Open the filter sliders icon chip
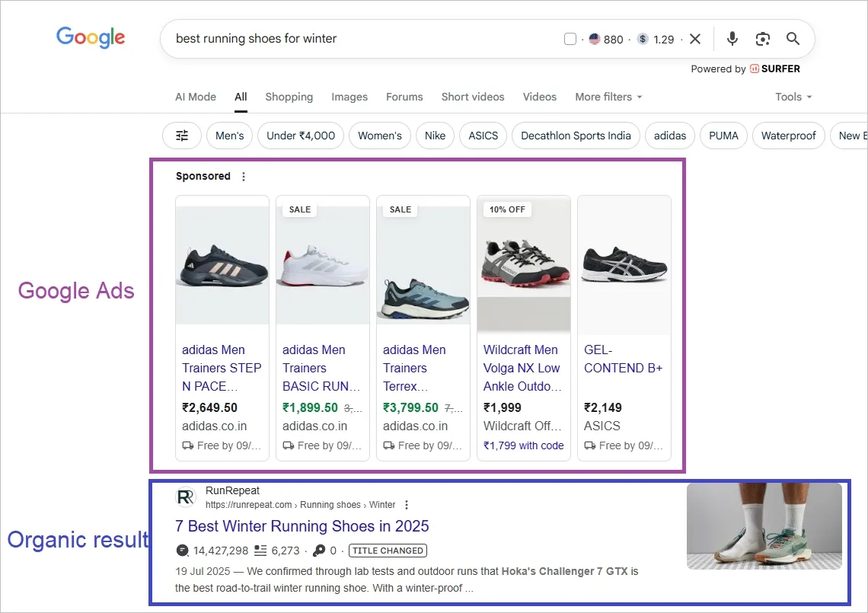 182,136
